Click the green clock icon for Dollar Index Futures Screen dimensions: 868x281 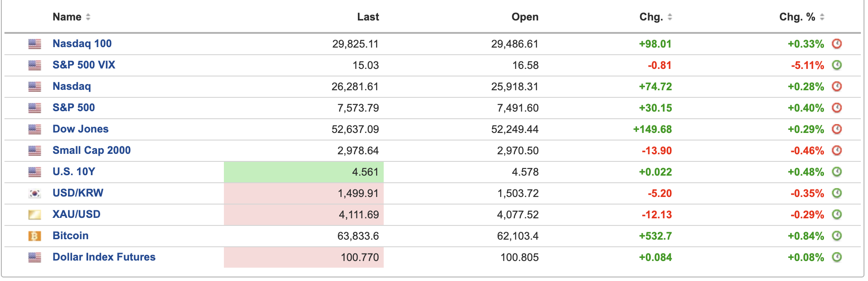pyautogui.click(x=837, y=257)
